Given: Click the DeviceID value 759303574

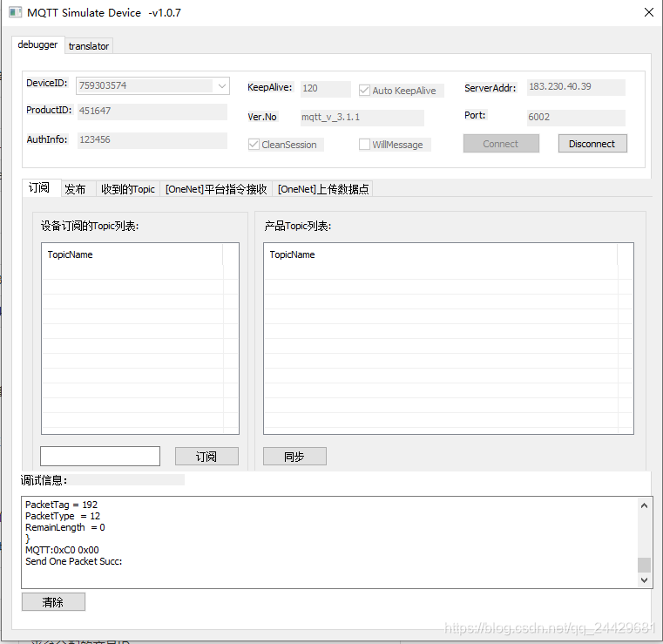Looking at the screenshot, I should (x=103, y=86).
